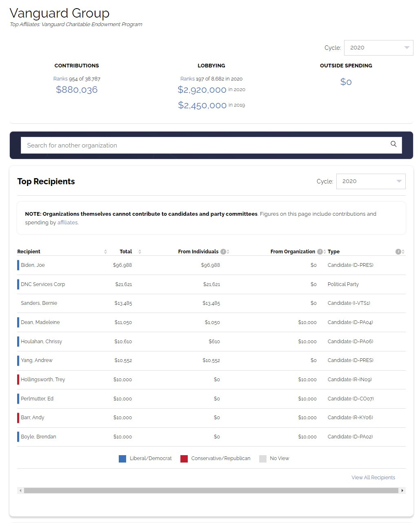Click the Total column header
Viewport: 420px width, 523px height.
pos(126,252)
